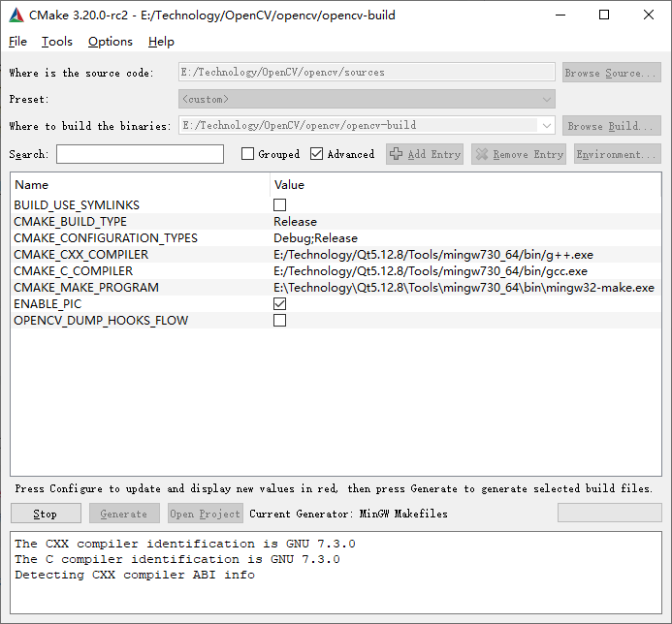Viewport: 672px width, 624px height.
Task: Click the CMake logo icon in title bar
Action: [16, 15]
